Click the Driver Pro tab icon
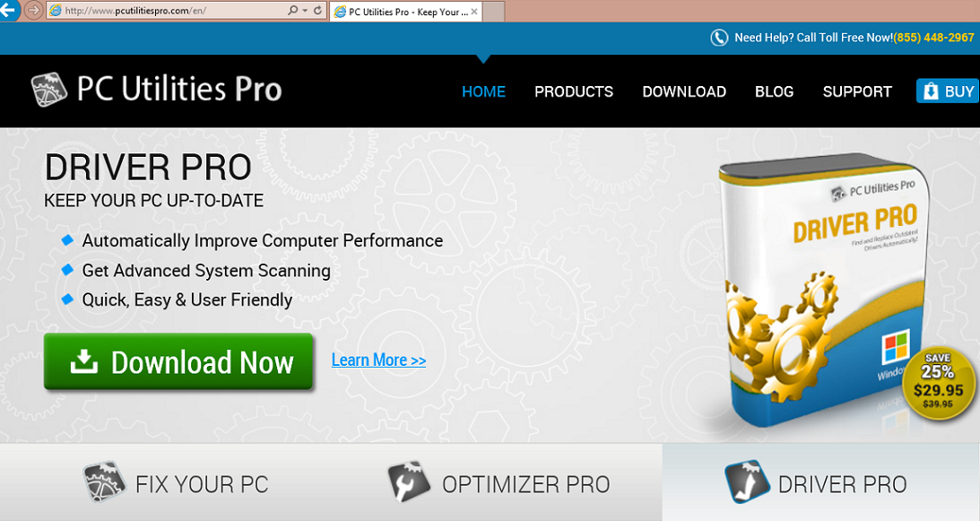This screenshot has height=521, width=980. click(747, 482)
